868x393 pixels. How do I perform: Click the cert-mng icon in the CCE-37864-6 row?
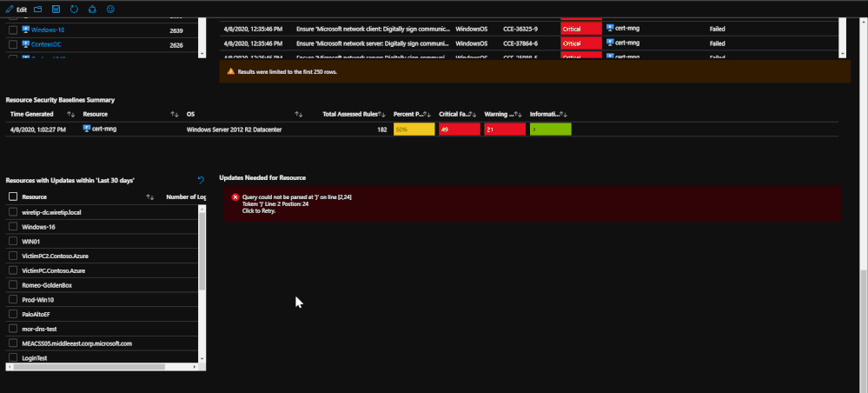[x=610, y=43]
